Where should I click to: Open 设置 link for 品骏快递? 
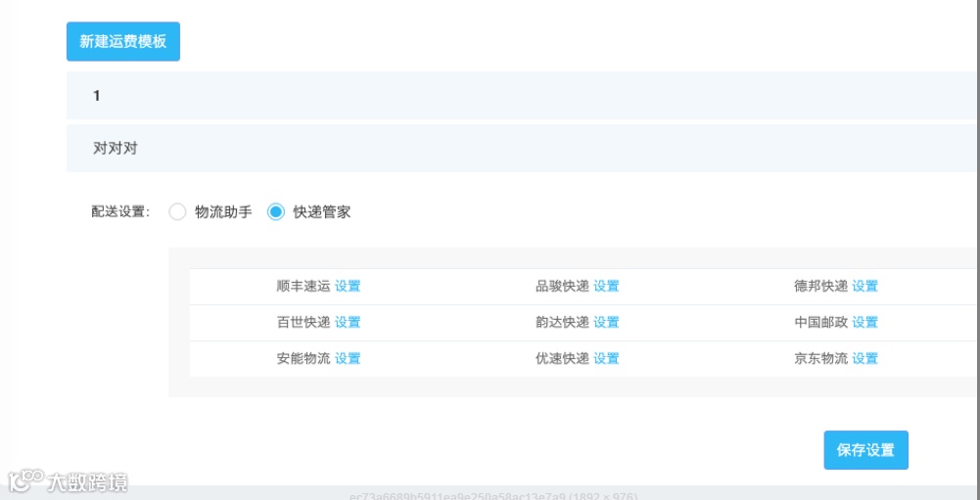(x=606, y=287)
